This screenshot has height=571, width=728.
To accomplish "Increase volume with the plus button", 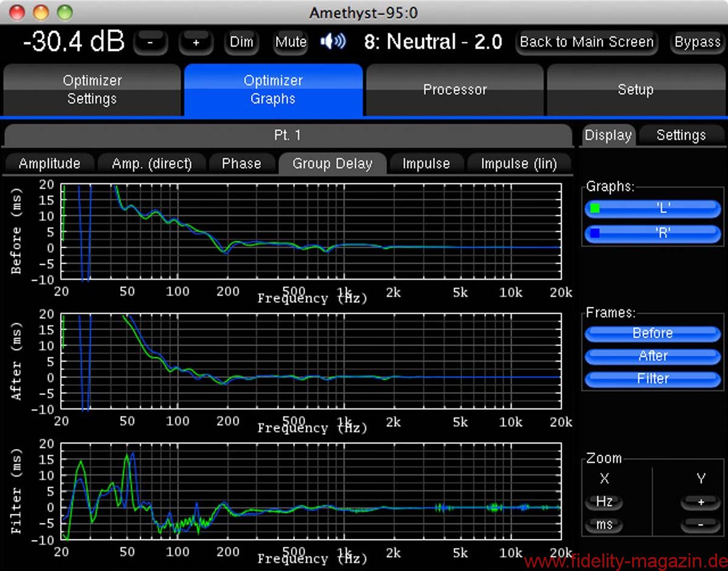I will pyautogui.click(x=196, y=42).
